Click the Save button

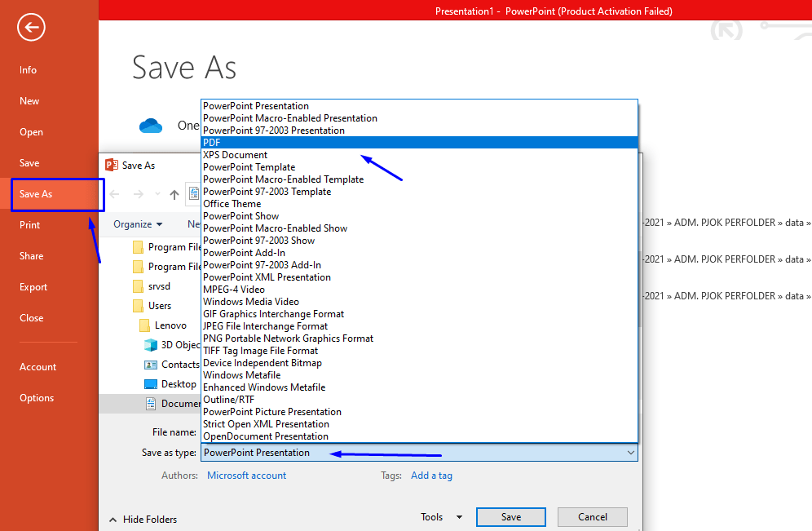[x=511, y=516]
